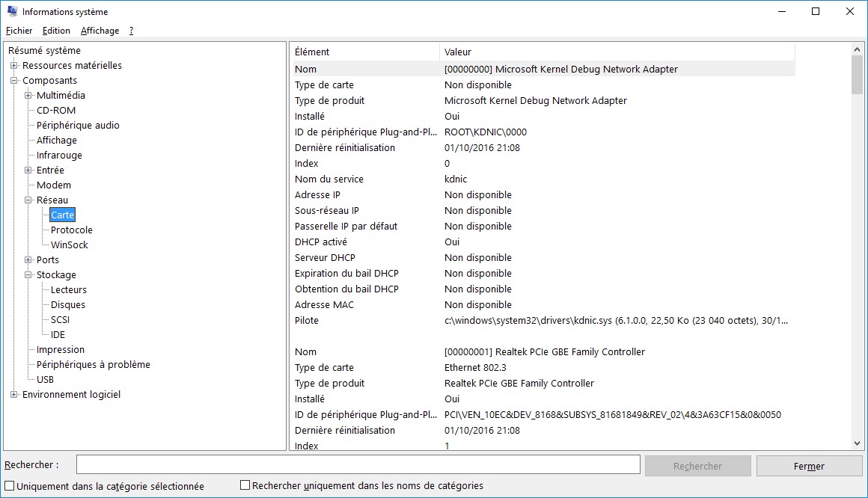868x498 pixels.
Task: Select Périphériques à problème item
Action: click(x=94, y=365)
